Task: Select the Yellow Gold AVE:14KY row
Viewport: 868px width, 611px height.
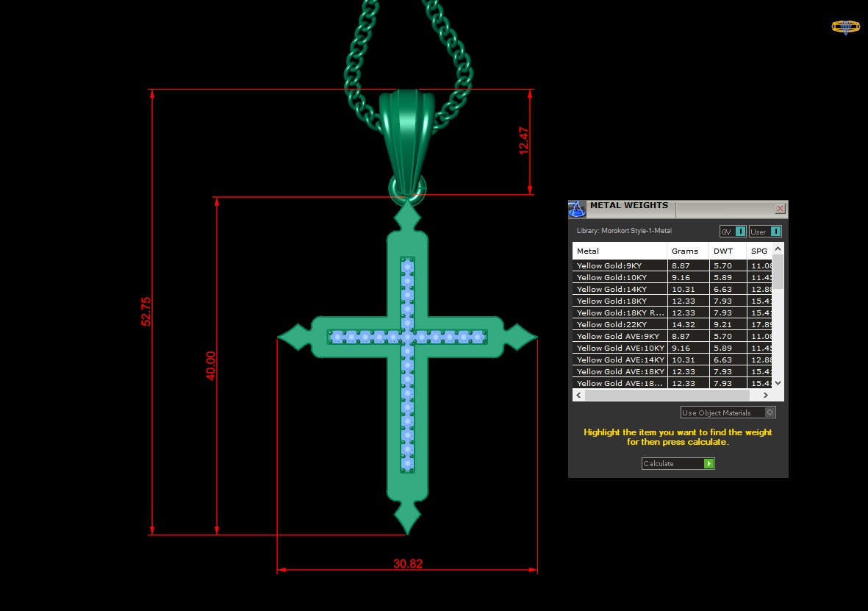Action: 672,360
